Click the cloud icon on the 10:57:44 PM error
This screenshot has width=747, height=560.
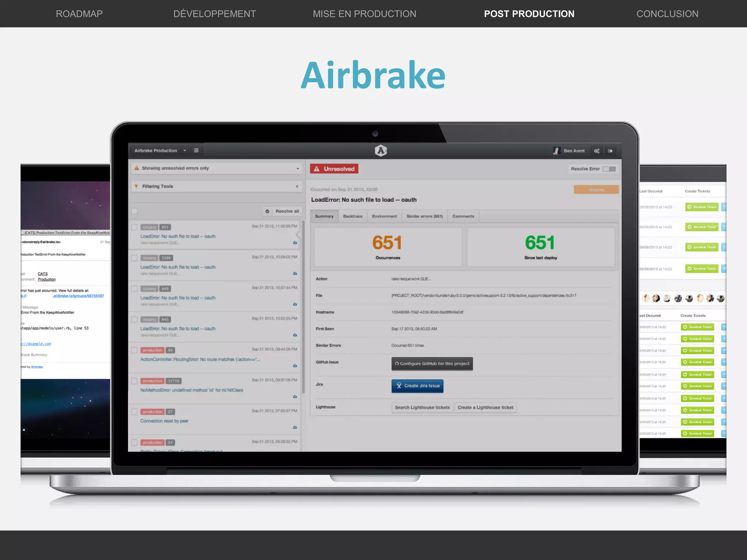point(295,304)
